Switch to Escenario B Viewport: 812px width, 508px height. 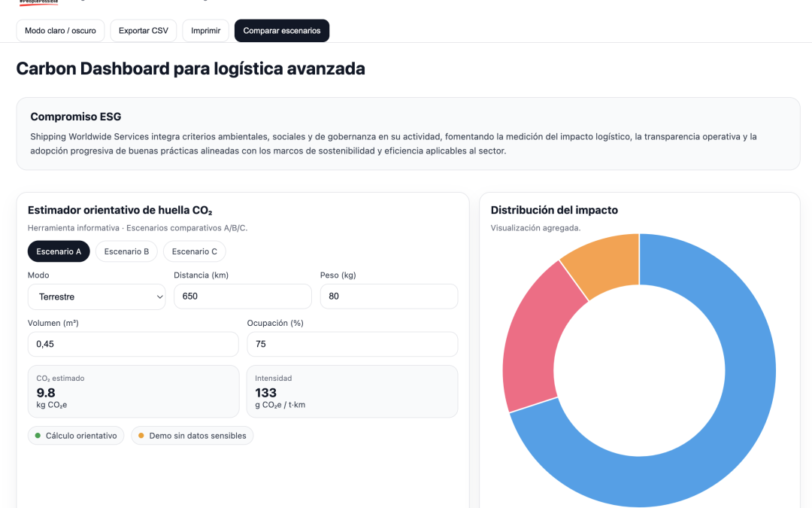coord(126,251)
